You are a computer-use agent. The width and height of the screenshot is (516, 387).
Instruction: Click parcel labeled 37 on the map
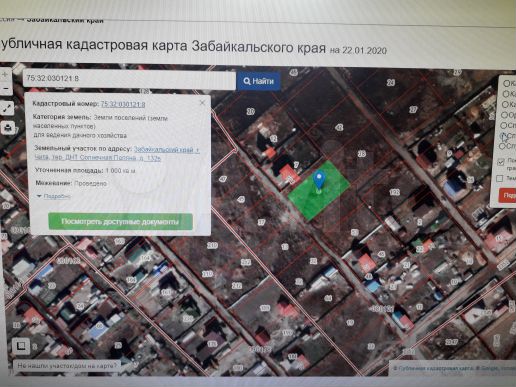pyautogui.click(x=261, y=222)
